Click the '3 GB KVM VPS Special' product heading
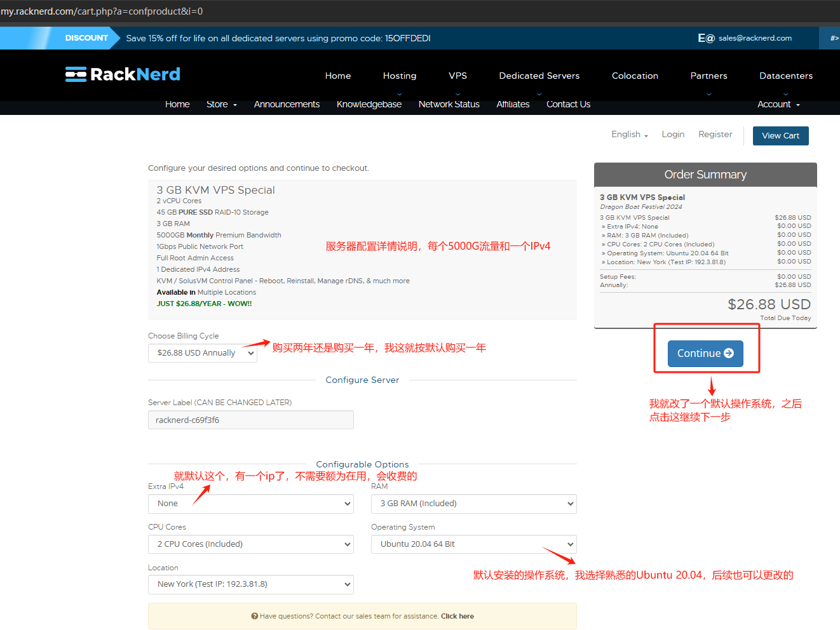Image resolution: width=840 pixels, height=630 pixels. pos(215,190)
